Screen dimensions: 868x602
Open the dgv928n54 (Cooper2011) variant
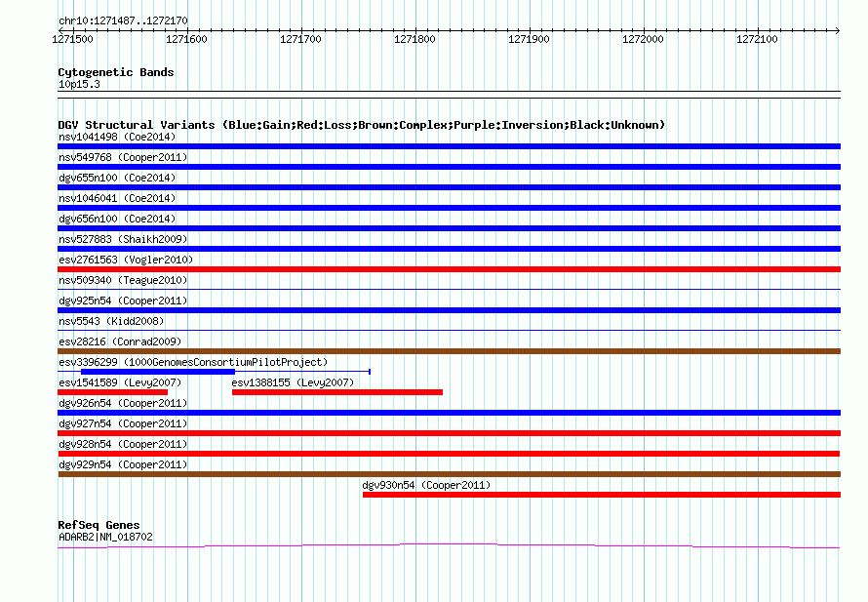tap(123, 444)
